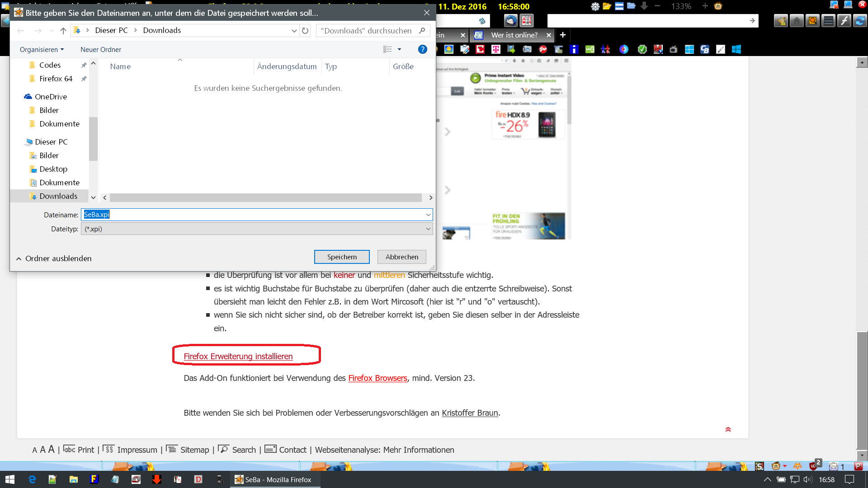Open a new browser tab
The height and width of the screenshot is (488, 868).
[563, 35]
